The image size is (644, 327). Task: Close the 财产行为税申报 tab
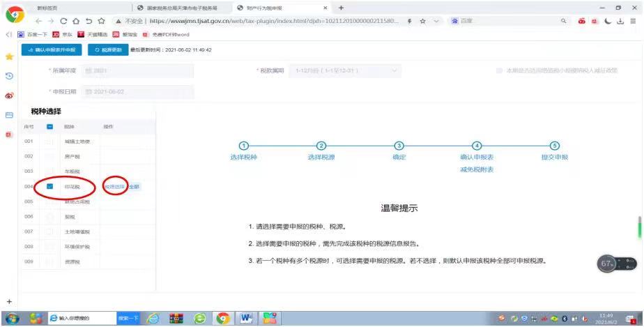325,8
